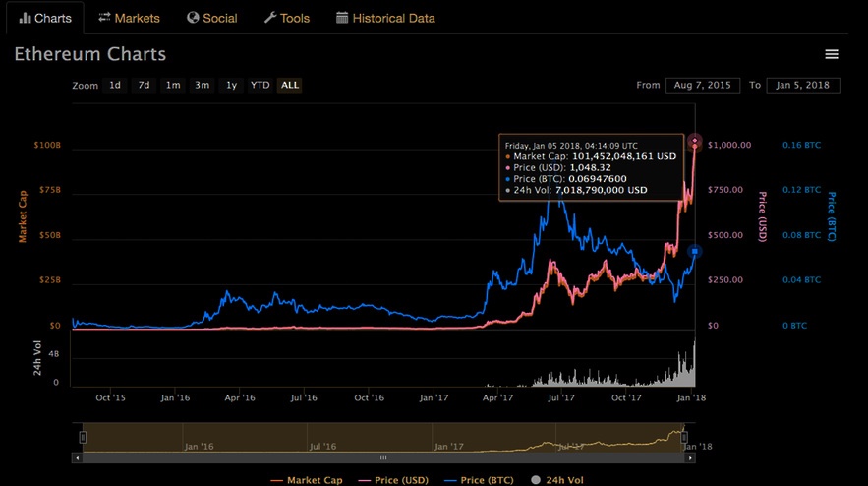Click the $1,000.00 axis label
Image resolution: width=868 pixels, height=486 pixels.
coord(729,145)
